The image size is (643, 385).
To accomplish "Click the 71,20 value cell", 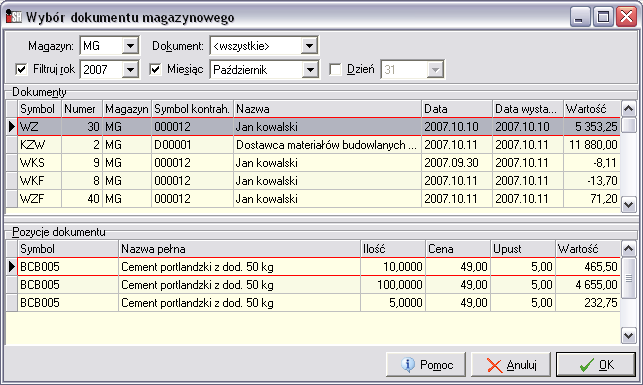I will [x=592, y=199].
